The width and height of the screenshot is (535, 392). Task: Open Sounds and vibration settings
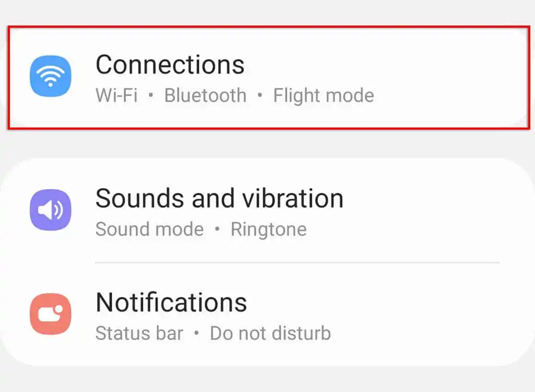coord(219,198)
